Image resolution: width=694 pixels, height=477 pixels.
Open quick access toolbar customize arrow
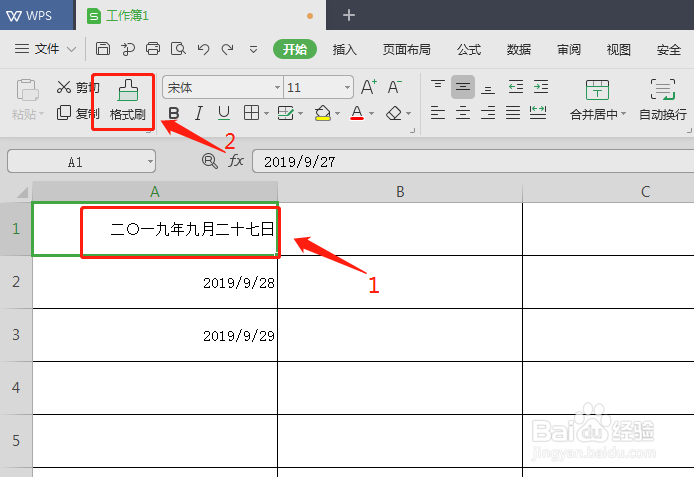(x=253, y=49)
